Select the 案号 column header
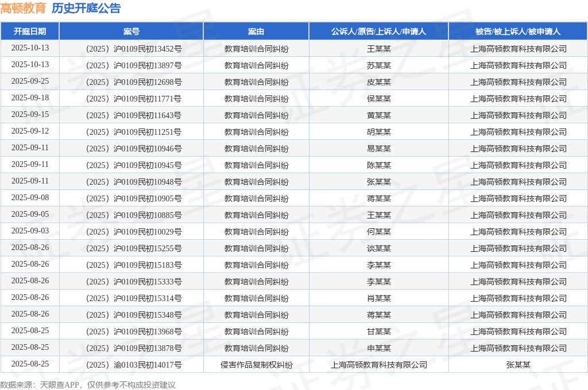Viewport: 588px width, 390px height. point(131,32)
